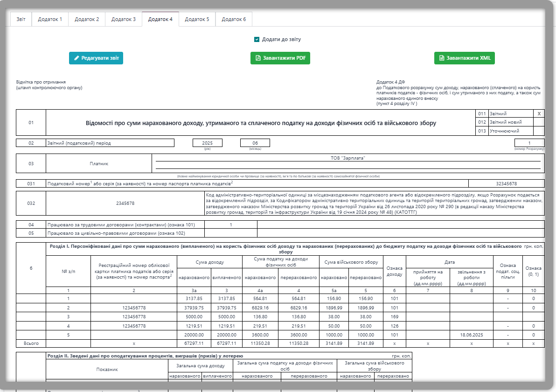Switch to Додаток 5 tab

click(197, 19)
